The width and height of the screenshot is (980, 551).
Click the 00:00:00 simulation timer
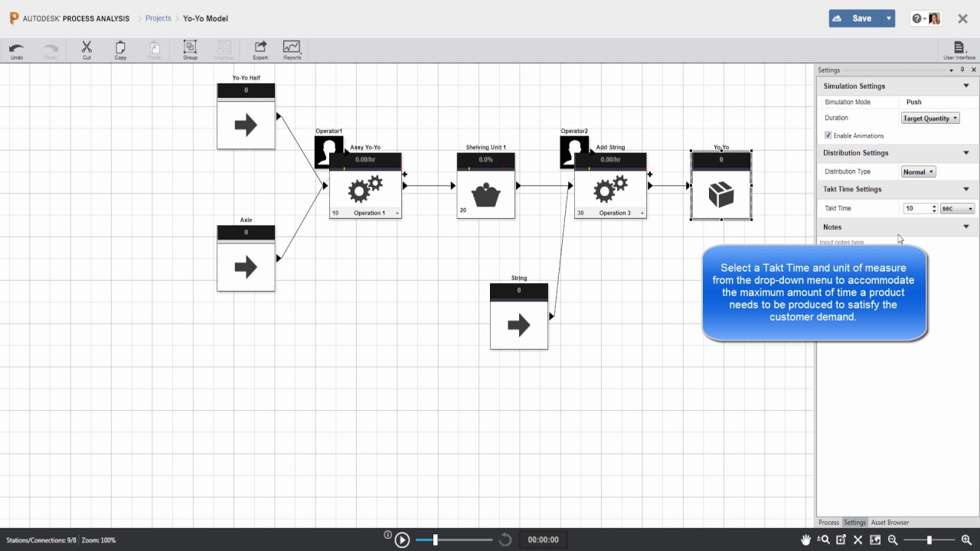tap(544, 540)
